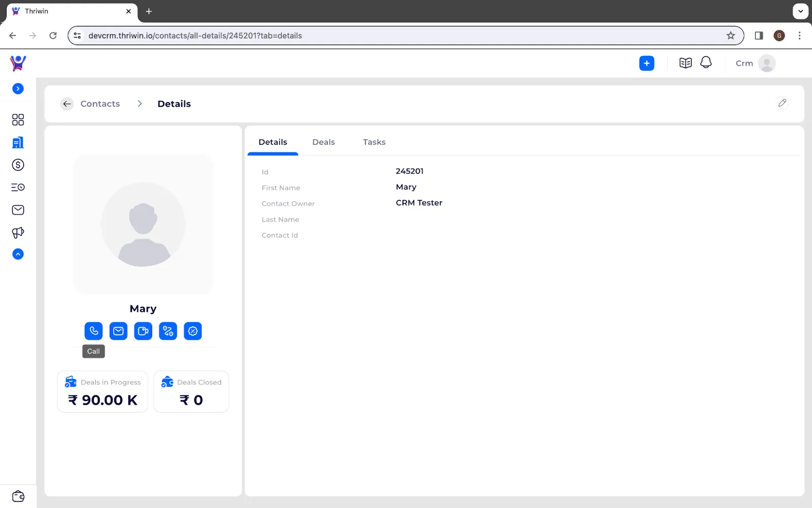Image resolution: width=812 pixels, height=508 pixels.
Task: Open the tab search dropdown arrow
Action: pyautogui.click(x=800, y=11)
